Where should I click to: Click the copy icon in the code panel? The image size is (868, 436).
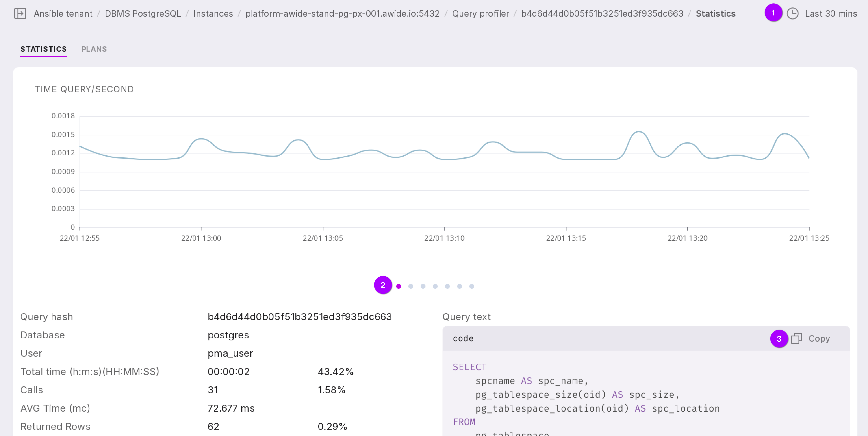pyautogui.click(x=796, y=338)
